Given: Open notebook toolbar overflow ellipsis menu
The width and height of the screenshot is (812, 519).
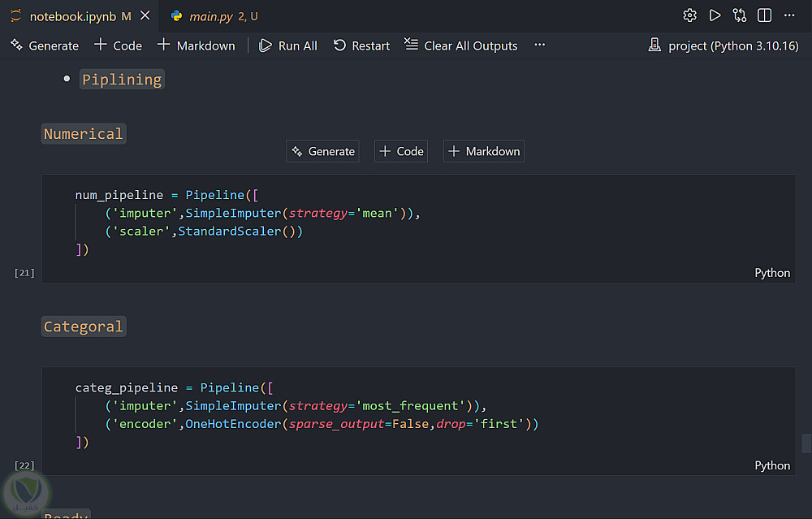Looking at the screenshot, I should click(539, 45).
